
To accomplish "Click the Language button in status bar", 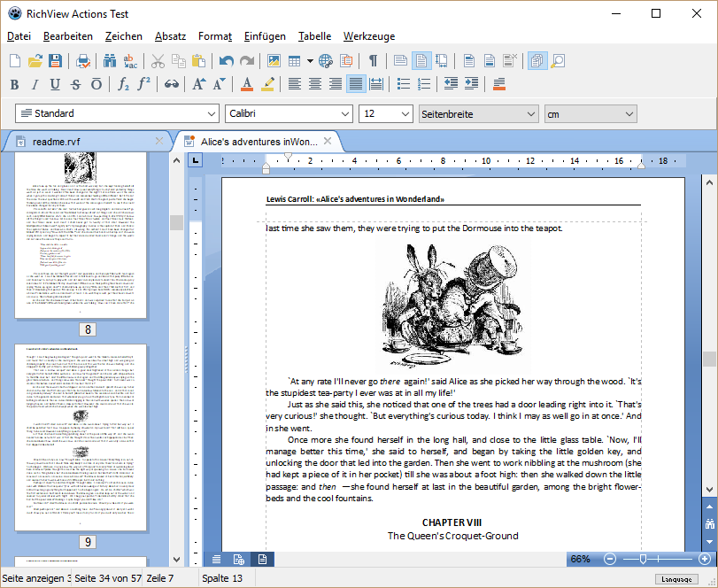I will tap(677, 579).
